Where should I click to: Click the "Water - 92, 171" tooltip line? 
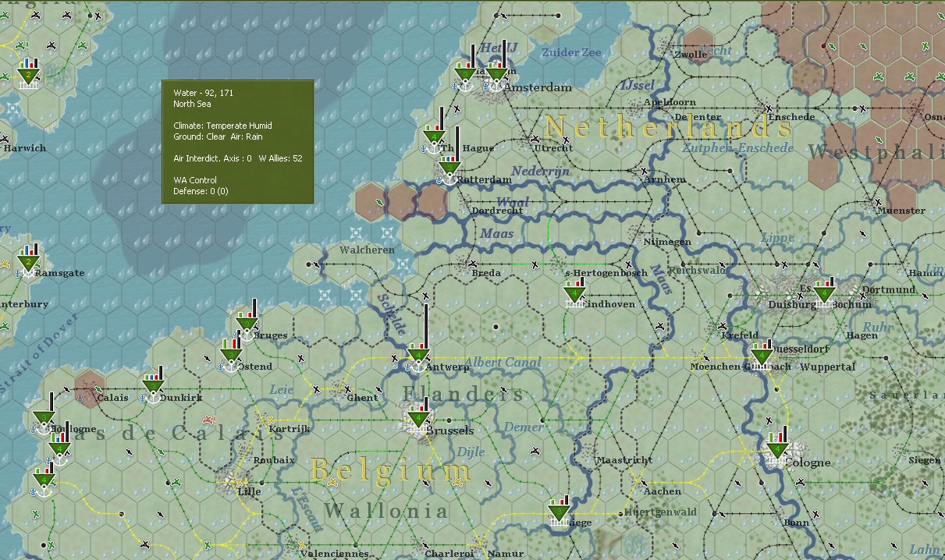click(x=203, y=93)
